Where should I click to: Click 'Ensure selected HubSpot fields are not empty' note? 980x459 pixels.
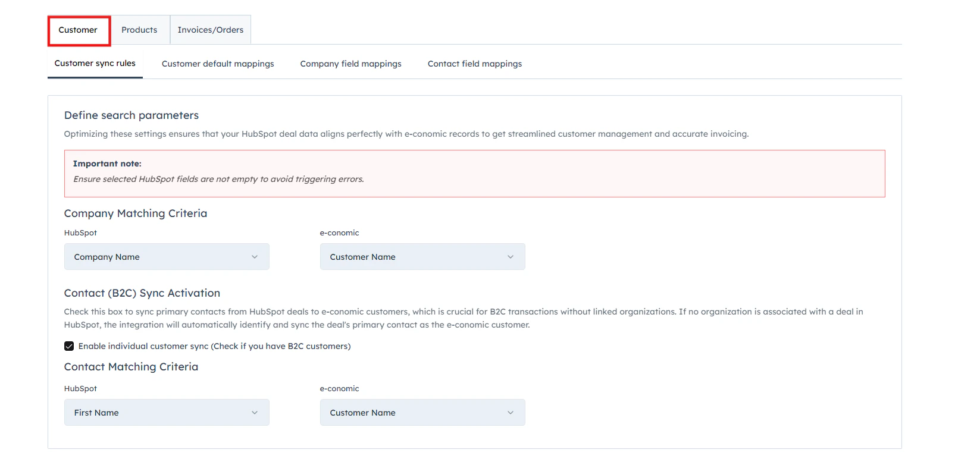pyautogui.click(x=218, y=179)
